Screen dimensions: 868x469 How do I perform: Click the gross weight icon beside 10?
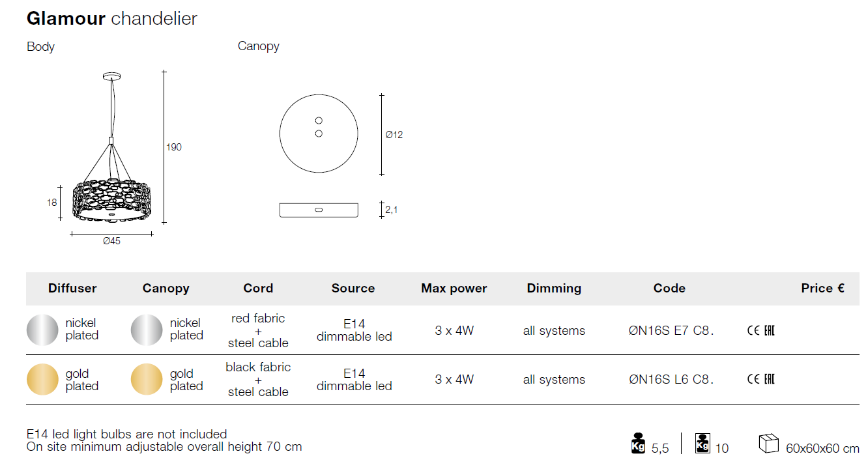[702, 443]
